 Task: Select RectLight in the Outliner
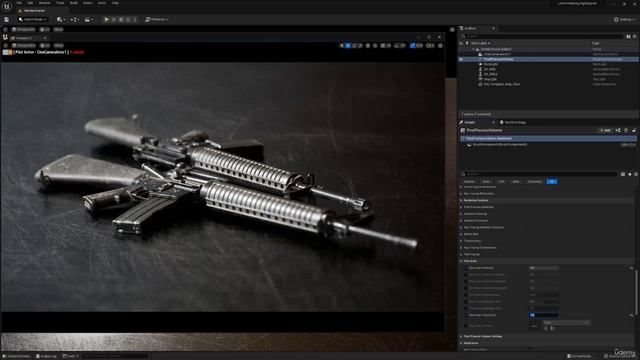coord(491,64)
